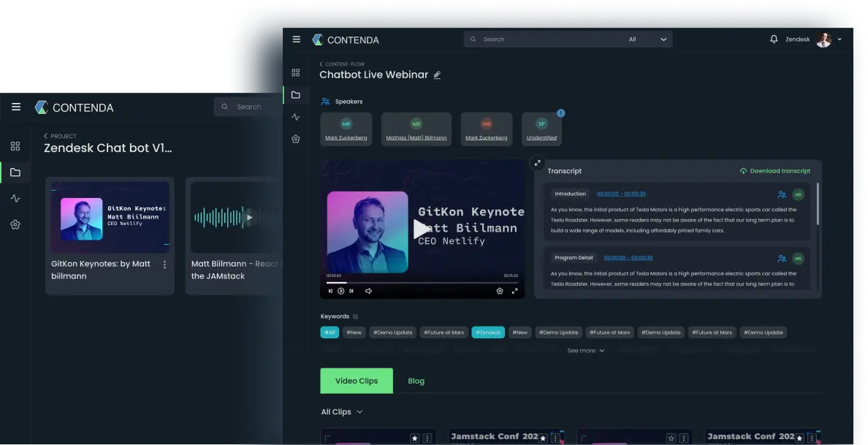This screenshot has height=445, width=868.
Task: Select the Mark Zuckerberg speaker with the teal avatar
Action: pos(346,129)
